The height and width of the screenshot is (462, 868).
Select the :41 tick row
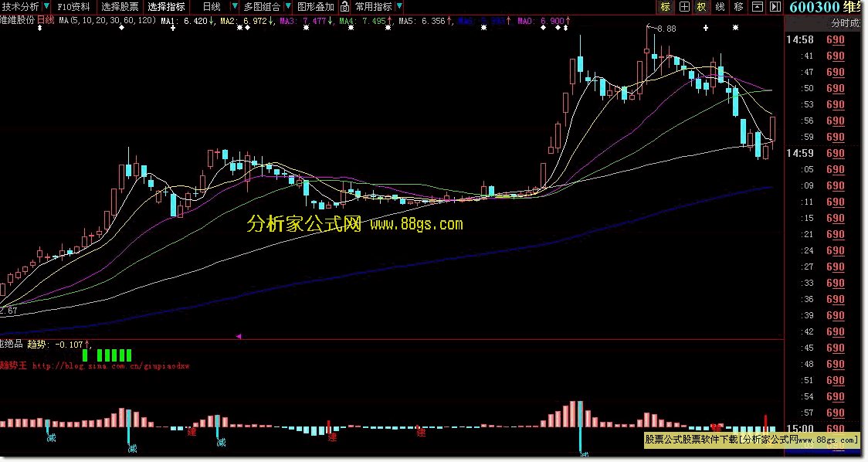click(x=824, y=56)
